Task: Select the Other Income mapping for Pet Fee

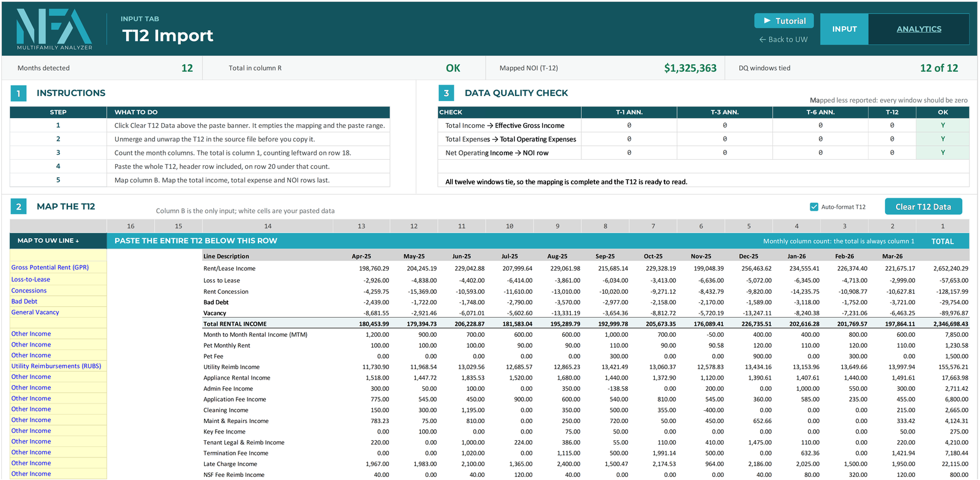Action: 58,355
